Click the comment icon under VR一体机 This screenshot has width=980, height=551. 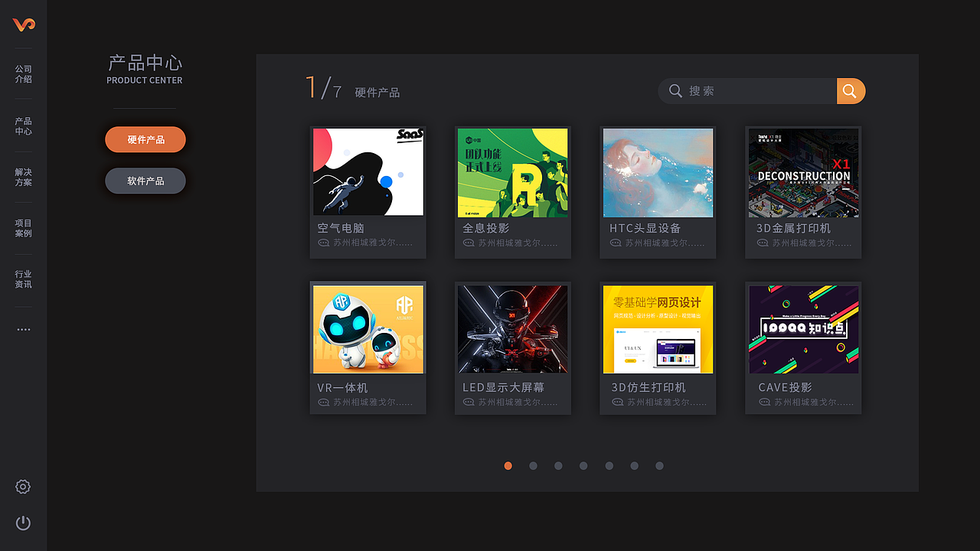pyautogui.click(x=323, y=402)
